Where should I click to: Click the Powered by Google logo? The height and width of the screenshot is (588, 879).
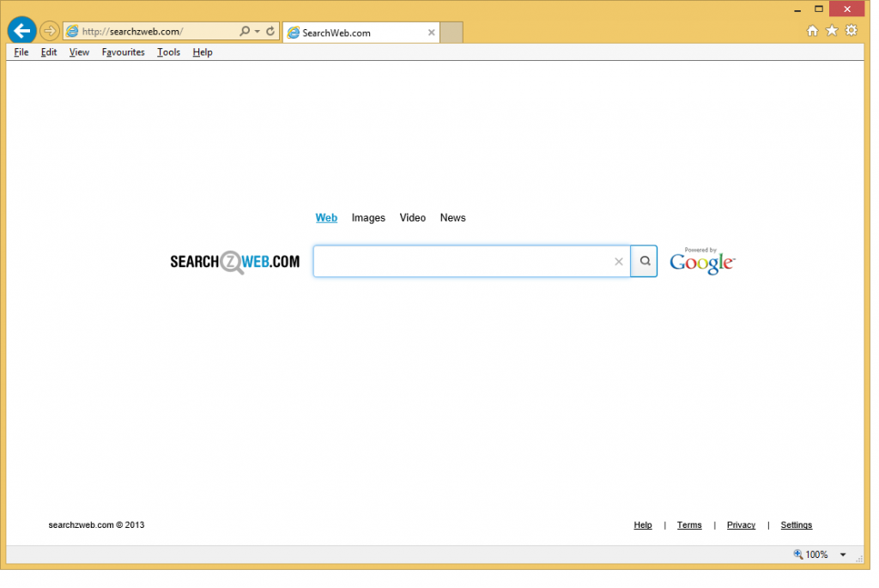point(702,261)
